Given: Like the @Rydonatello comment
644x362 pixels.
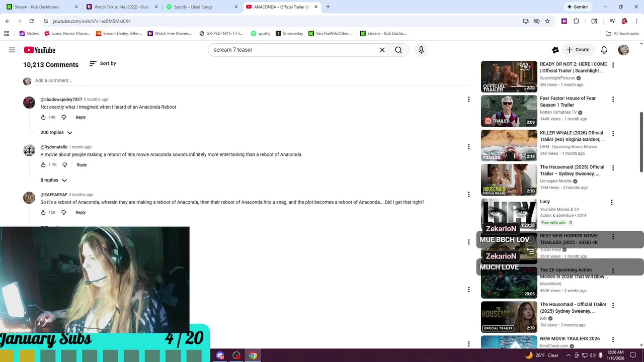Looking at the screenshot, I should 43,165.
